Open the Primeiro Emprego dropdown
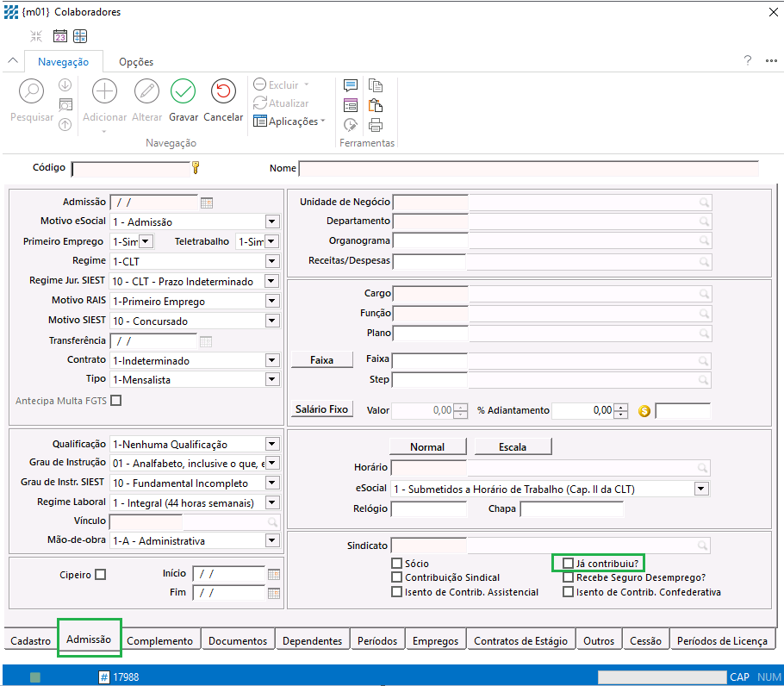 click(x=146, y=241)
